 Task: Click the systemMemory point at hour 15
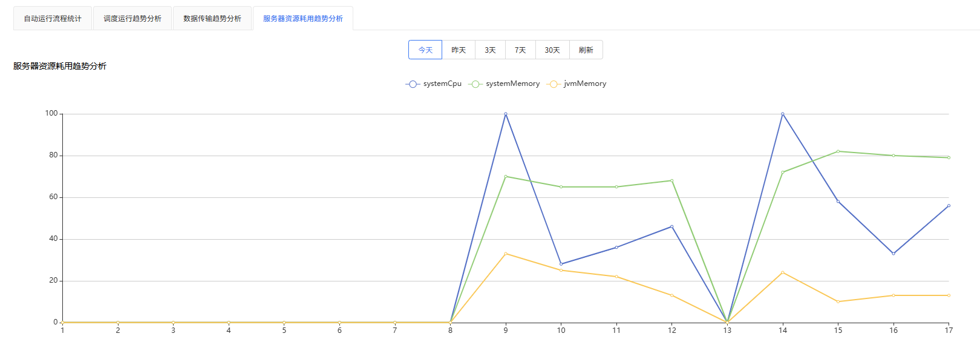click(x=838, y=151)
